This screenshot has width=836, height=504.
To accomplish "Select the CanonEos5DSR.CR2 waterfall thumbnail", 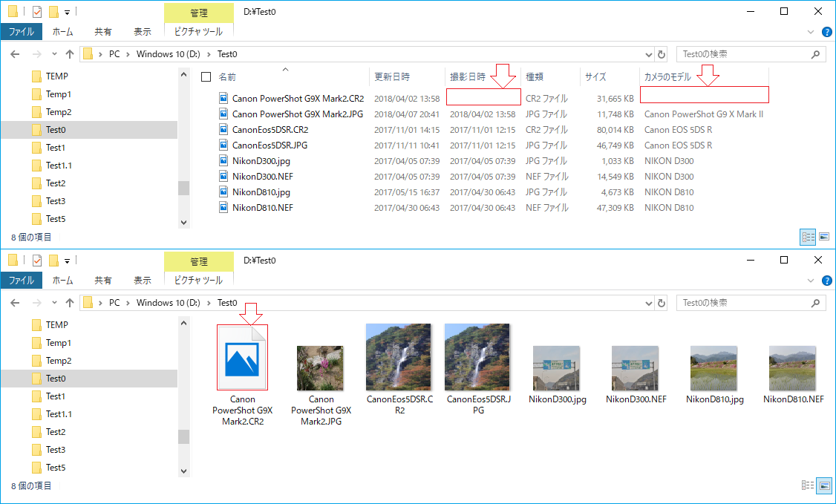I will [398, 357].
